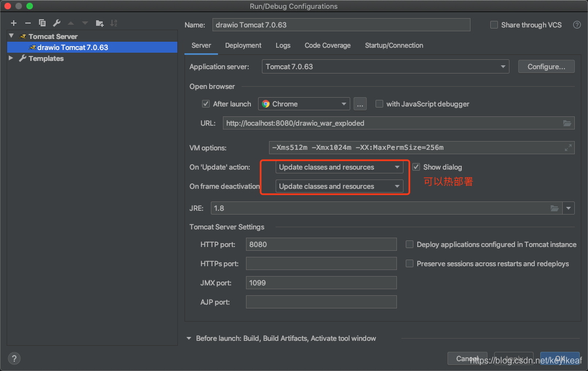The image size is (588, 371).
Task: Uncheck After launch checkbox
Action: coord(205,104)
